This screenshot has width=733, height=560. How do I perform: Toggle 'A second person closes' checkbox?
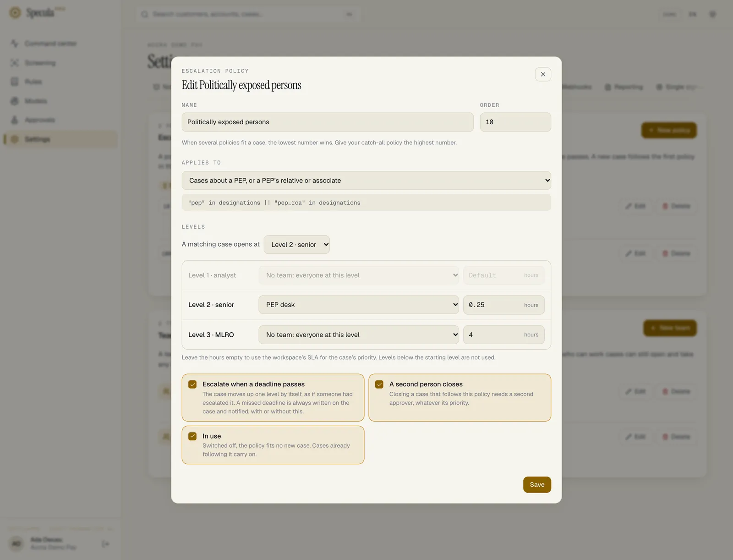(379, 384)
